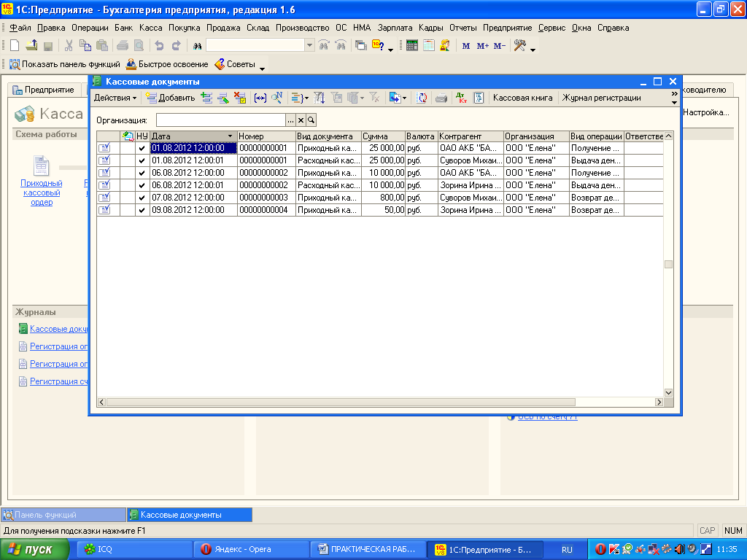Click the hammer and wrench tools icon
This screenshot has width=747, height=560.
pos(519,46)
